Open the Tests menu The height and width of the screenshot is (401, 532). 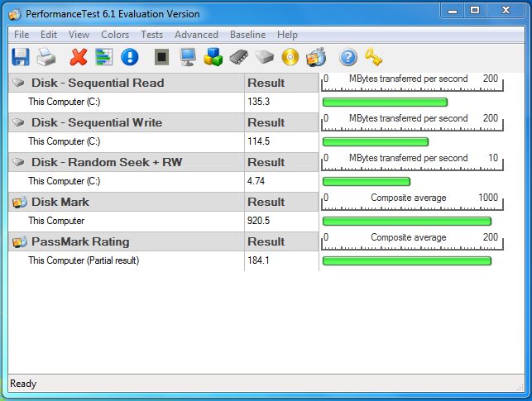pos(151,35)
